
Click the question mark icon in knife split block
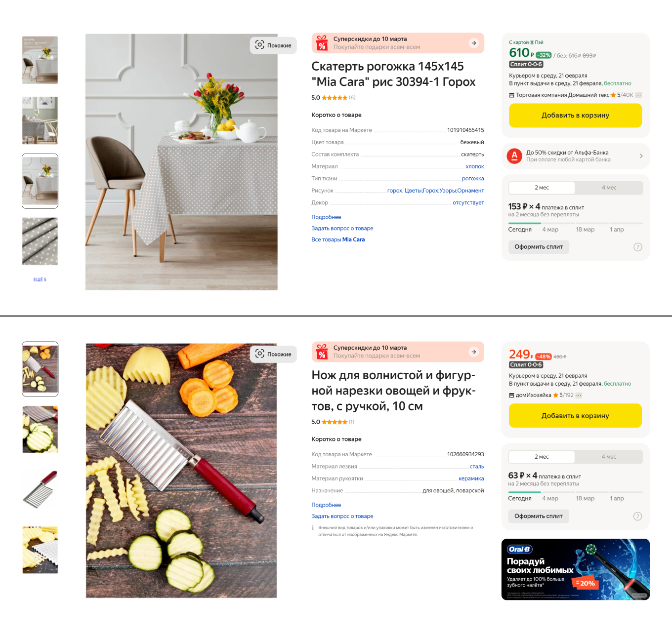[638, 516]
